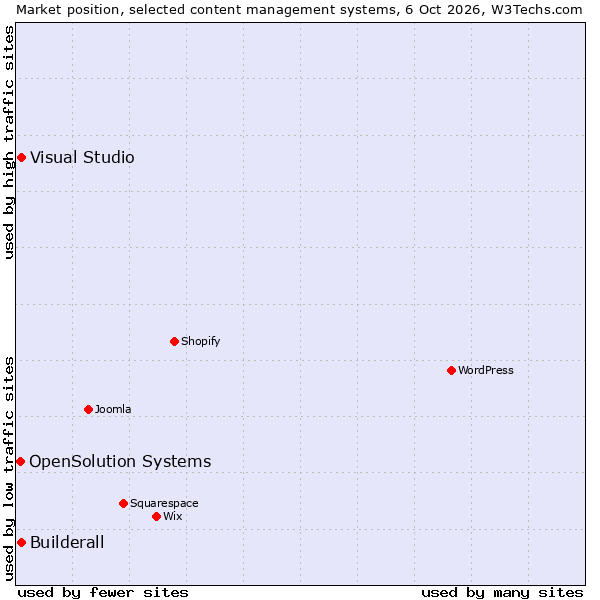Click the red Wix data point

tap(157, 517)
